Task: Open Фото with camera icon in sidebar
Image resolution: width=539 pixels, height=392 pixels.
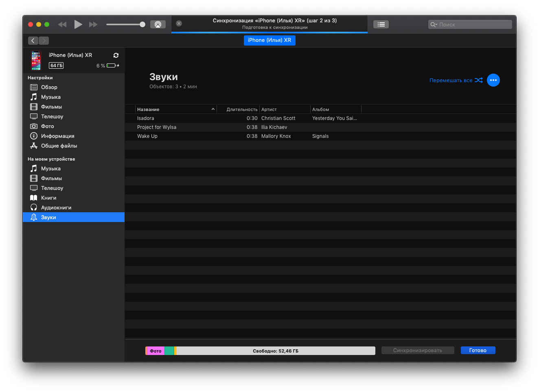Action: (x=47, y=126)
